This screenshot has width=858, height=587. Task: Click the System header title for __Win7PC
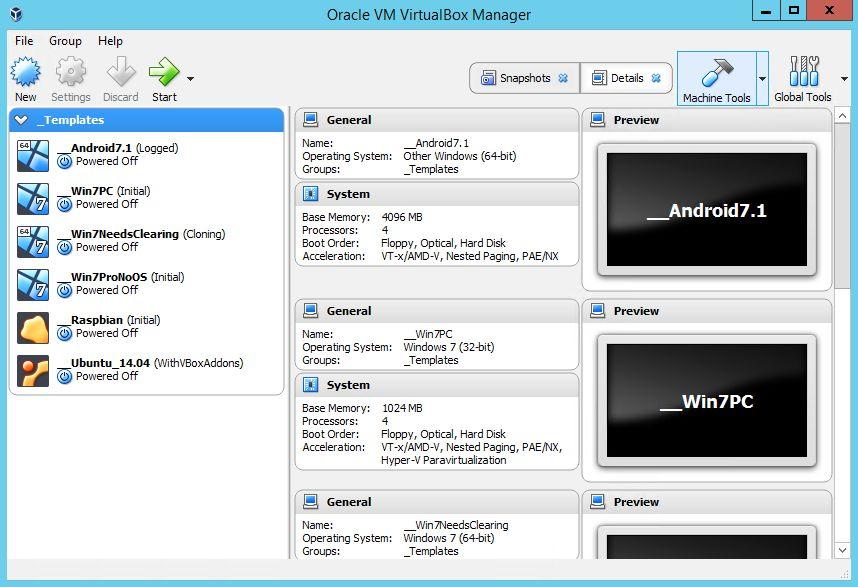(x=348, y=385)
